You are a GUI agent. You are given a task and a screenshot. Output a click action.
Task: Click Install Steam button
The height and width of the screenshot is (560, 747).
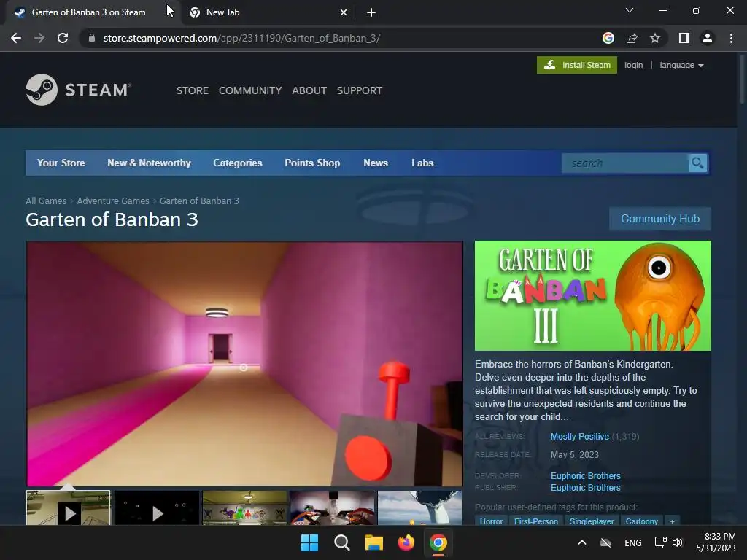point(577,65)
